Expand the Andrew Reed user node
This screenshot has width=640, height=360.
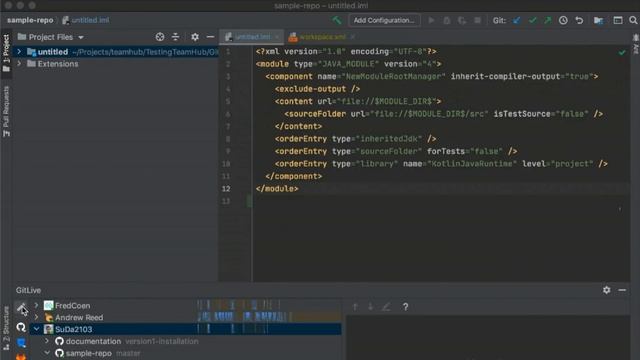pyautogui.click(x=36, y=317)
